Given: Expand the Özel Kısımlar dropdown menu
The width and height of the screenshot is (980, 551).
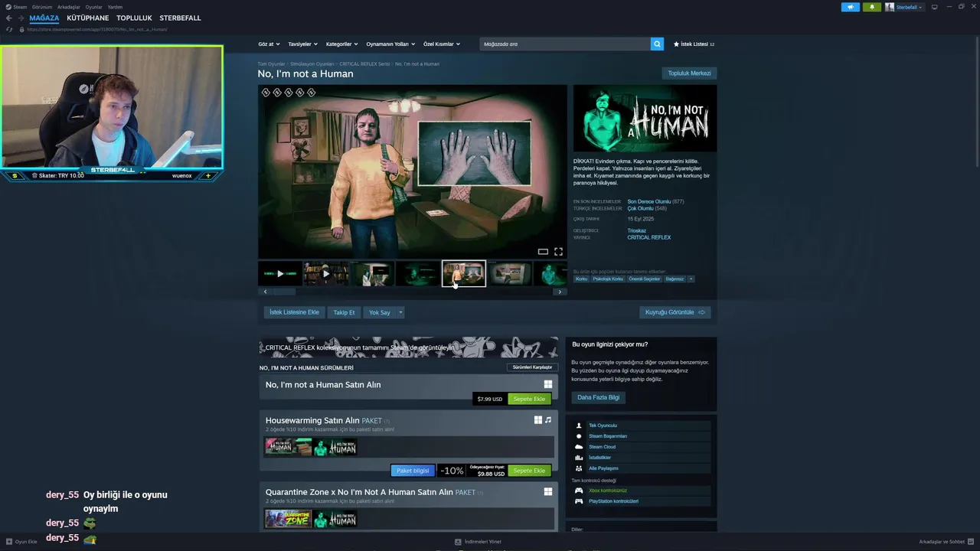Looking at the screenshot, I should [x=442, y=44].
